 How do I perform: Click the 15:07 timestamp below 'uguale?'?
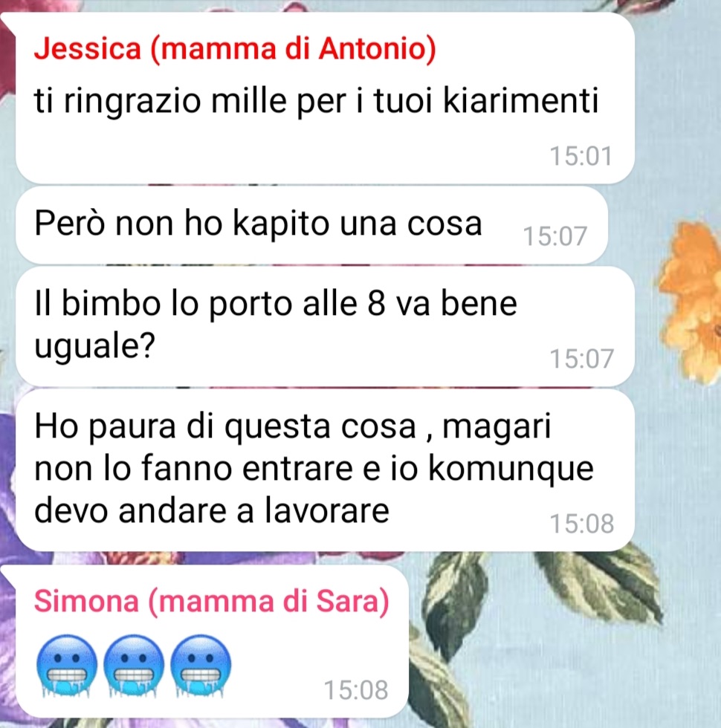(x=581, y=359)
